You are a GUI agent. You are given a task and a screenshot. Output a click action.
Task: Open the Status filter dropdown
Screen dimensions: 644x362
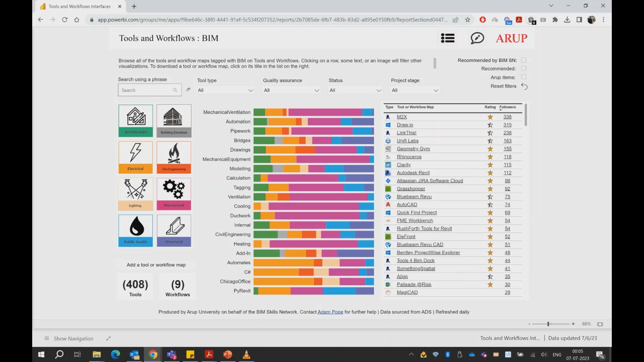tap(355, 90)
